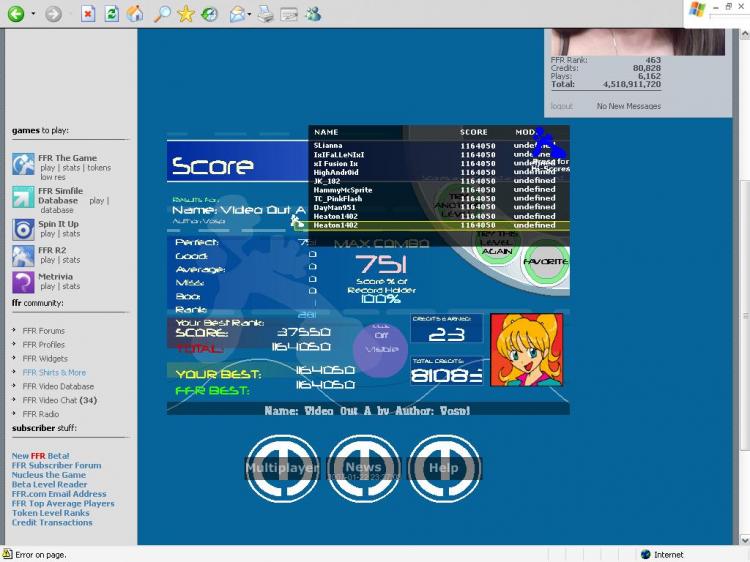Open Token Level Ranks link
The image size is (750, 562).
point(51,513)
